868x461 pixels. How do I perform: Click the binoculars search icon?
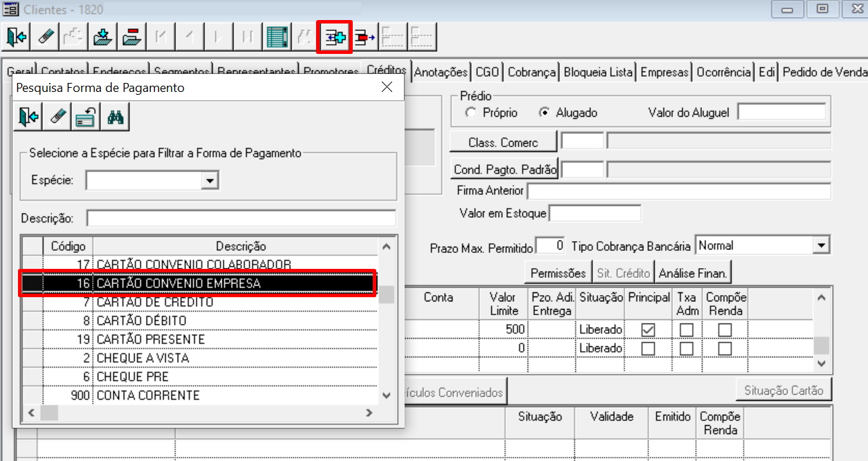coord(116,117)
